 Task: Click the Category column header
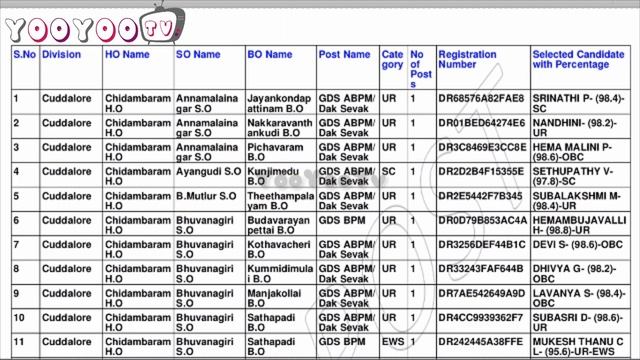point(393,60)
